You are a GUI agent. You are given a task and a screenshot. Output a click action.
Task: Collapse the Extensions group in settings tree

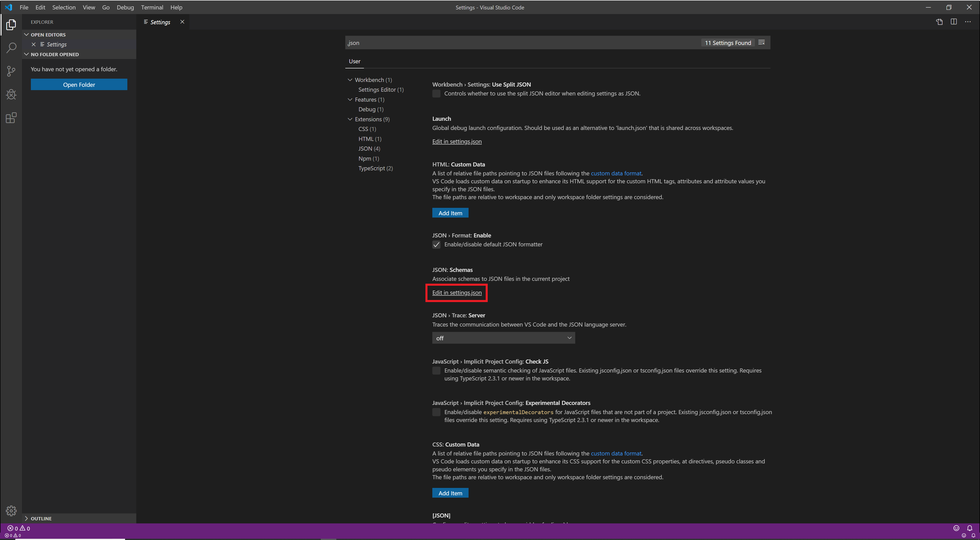coord(350,119)
